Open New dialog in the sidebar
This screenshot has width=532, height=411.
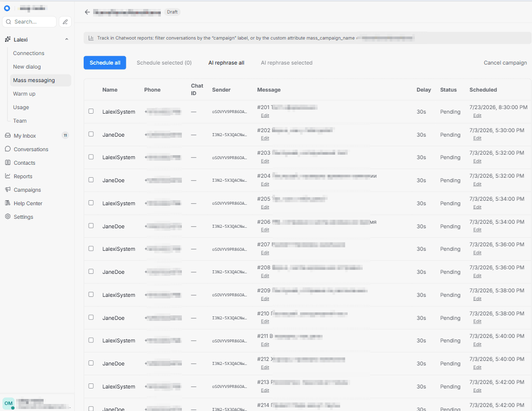click(27, 67)
